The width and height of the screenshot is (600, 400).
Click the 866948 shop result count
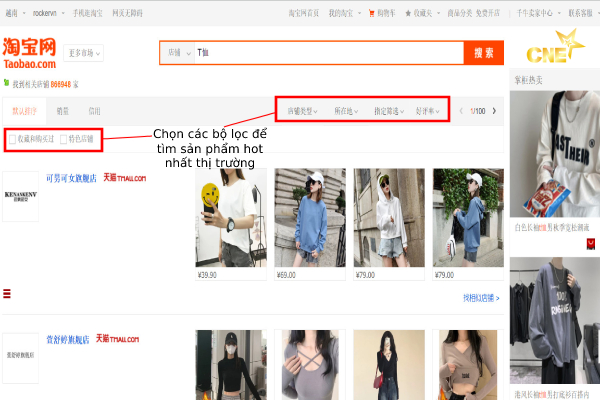61,84
